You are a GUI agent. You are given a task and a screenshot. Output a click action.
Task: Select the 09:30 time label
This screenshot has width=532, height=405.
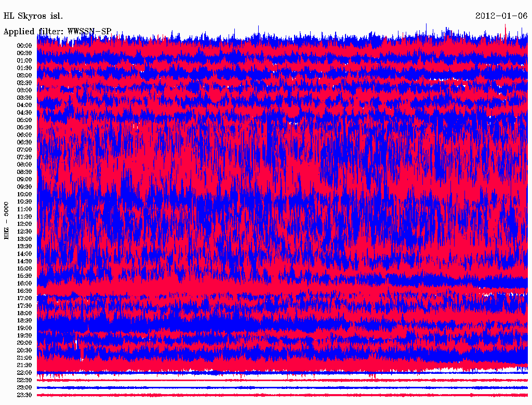(24, 187)
